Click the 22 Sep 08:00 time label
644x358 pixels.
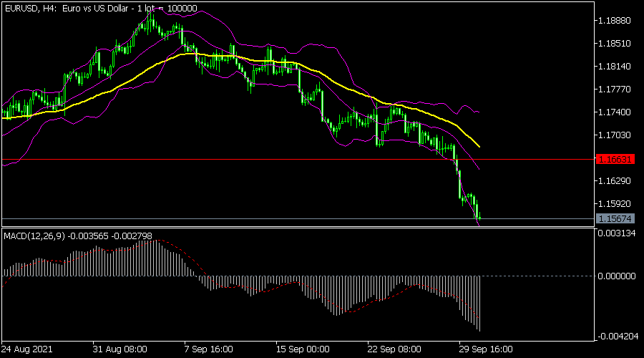tap(394, 349)
